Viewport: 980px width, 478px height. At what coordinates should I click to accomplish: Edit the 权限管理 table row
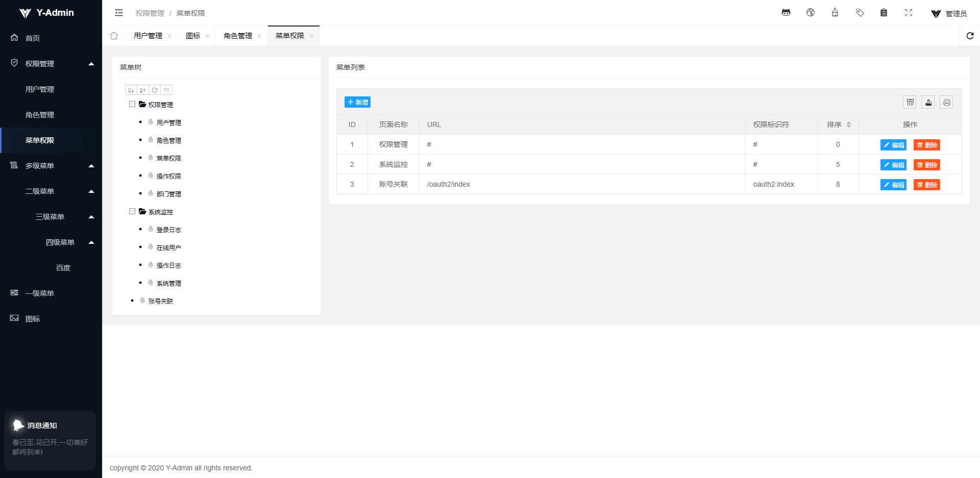(x=893, y=145)
